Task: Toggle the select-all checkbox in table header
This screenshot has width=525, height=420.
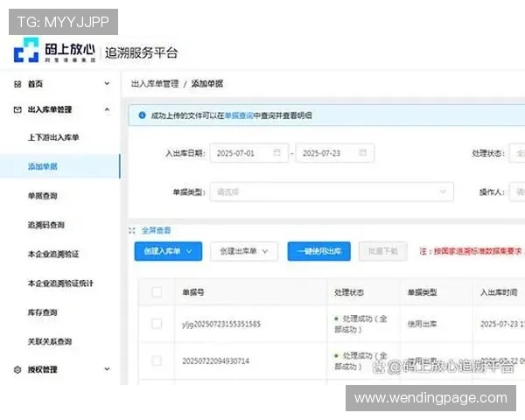Action: 157,292
